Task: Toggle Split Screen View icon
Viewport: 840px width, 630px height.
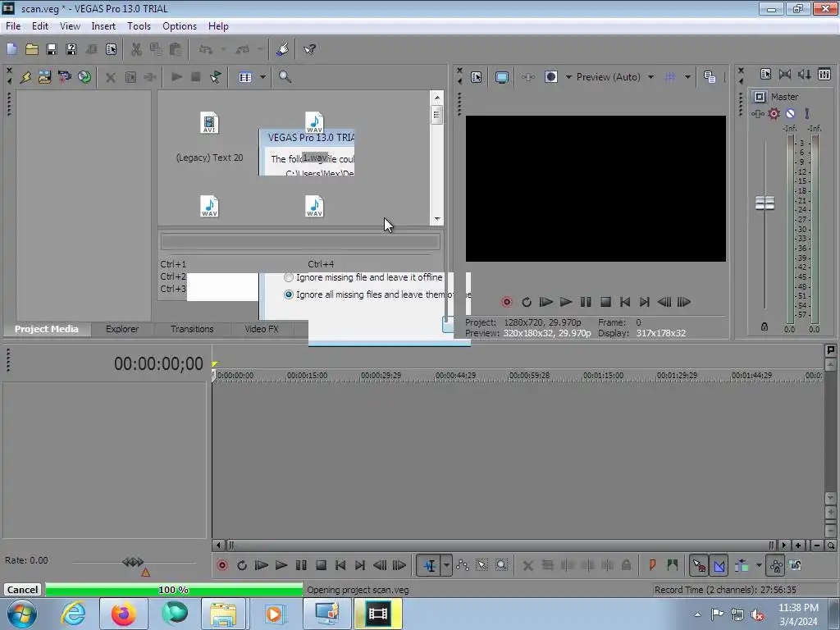Action: pos(551,77)
